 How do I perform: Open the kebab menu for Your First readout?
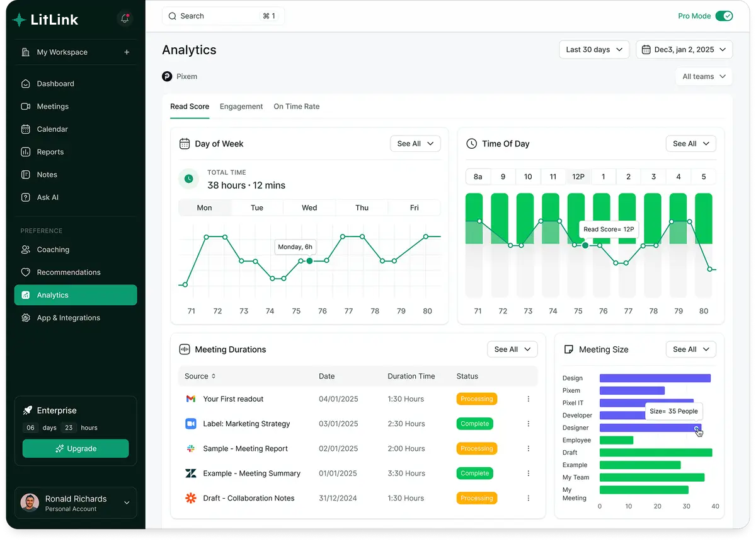[x=528, y=398]
